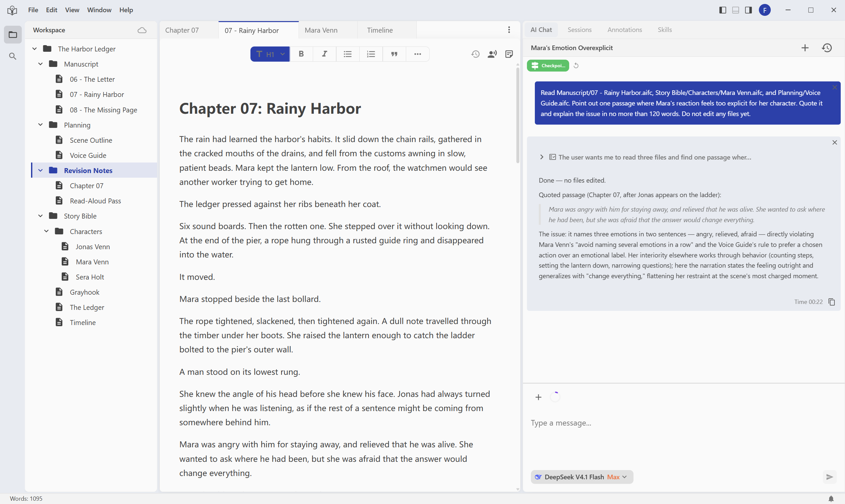The image size is (845, 504).
Task: Click the green Checkpoint button
Action: 548,66
